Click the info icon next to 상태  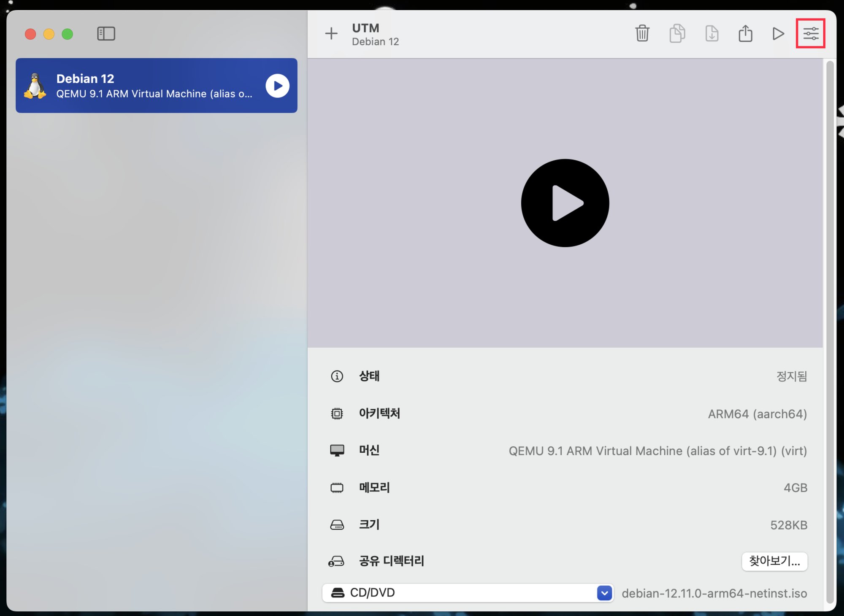click(337, 376)
